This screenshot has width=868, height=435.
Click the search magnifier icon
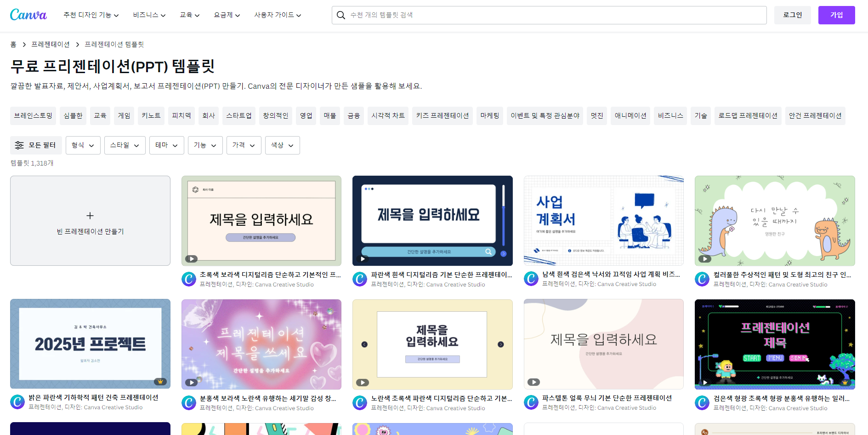[x=340, y=15]
